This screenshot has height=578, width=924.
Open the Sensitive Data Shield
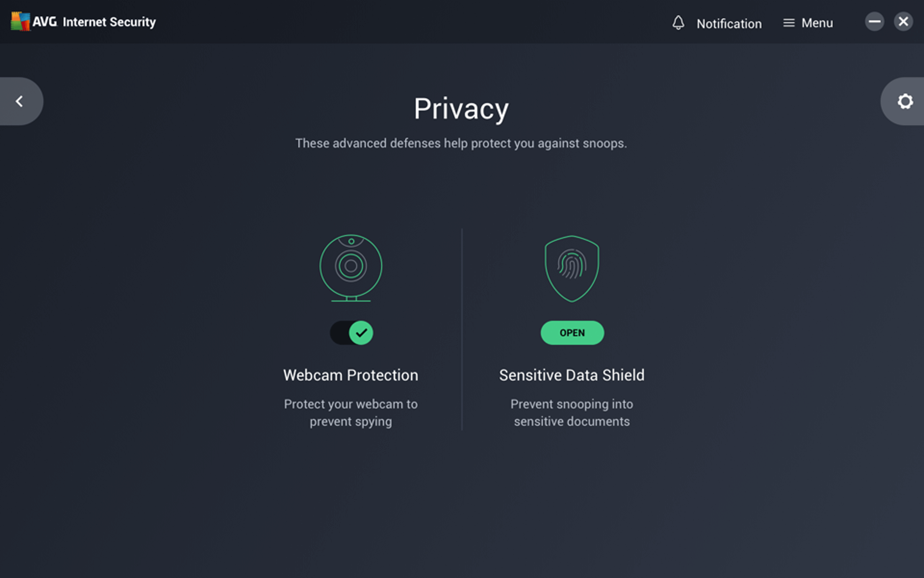pyautogui.click(x=572, y=333)
